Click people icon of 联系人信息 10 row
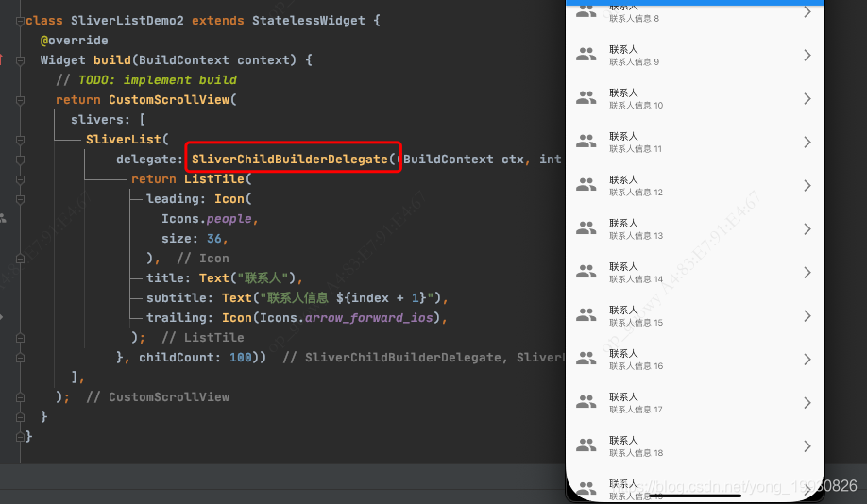This screenshot has height=504, width=867. [x=586, y=98]
